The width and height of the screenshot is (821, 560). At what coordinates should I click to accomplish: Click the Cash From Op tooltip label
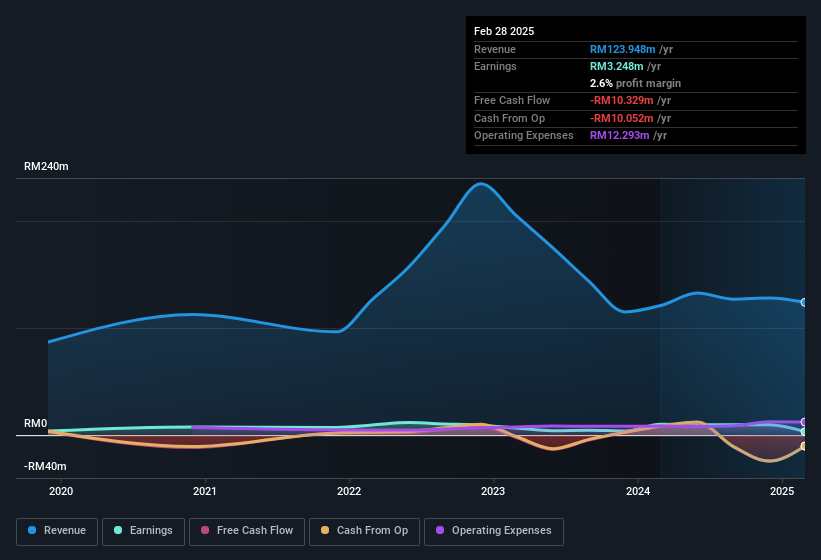pos(509,118)
